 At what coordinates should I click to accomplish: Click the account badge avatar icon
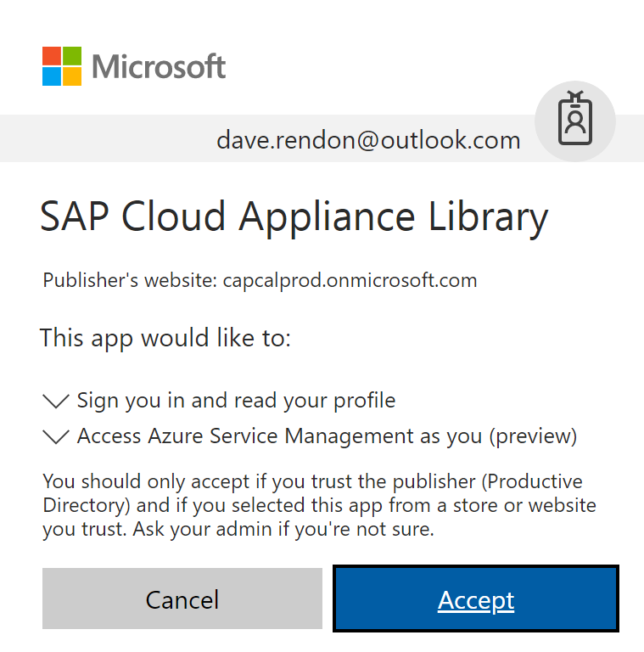point(575,121)
